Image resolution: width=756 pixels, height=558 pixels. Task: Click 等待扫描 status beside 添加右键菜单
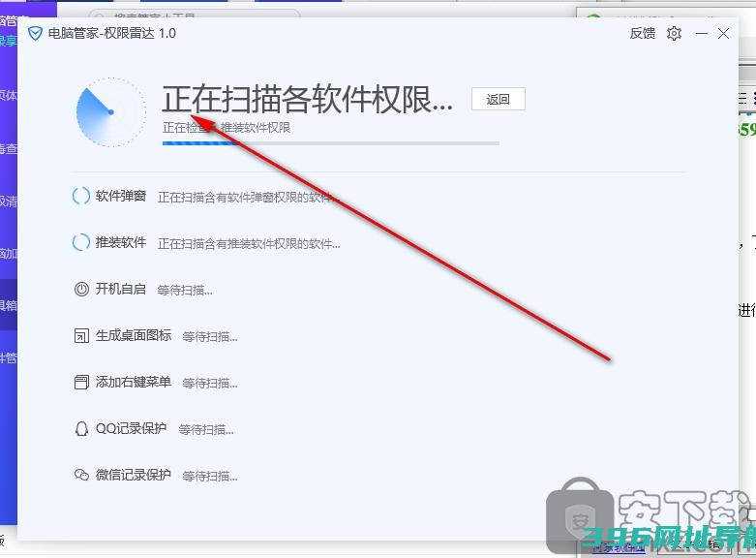210,384
